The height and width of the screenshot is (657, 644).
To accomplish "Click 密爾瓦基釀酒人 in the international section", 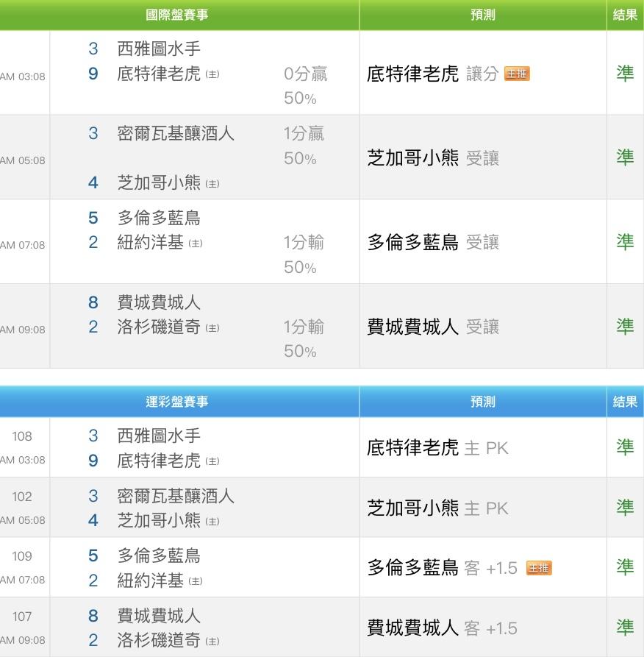I will tap(176, 134).
